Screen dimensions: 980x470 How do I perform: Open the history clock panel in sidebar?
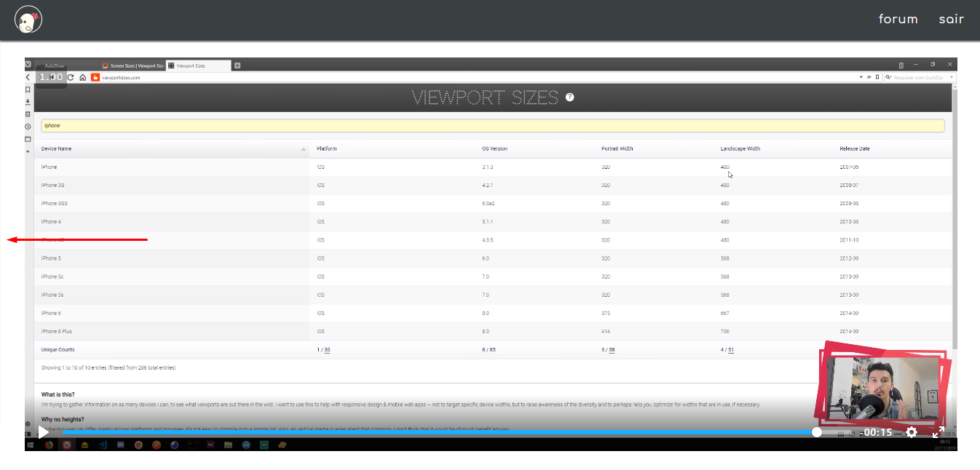pyautogui.click(x=28, y=127)
